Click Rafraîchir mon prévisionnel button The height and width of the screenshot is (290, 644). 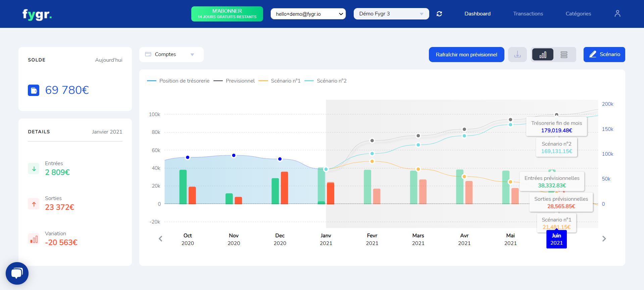pos(466,54)
